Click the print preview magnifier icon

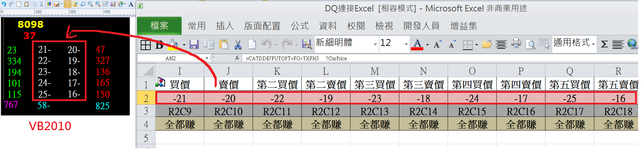[530, 44]
